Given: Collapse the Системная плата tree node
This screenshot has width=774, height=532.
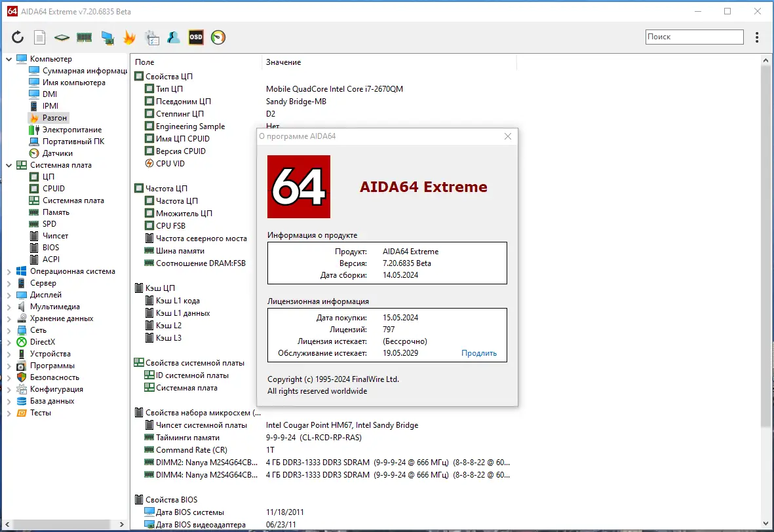Looking at the screenshot, I should point(9,165).
